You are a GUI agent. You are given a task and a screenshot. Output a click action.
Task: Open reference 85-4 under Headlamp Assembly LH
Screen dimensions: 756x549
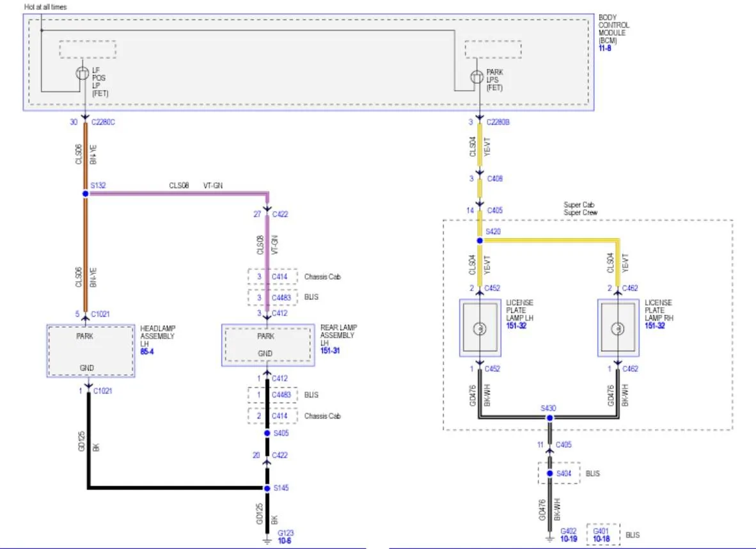[x=146, y=352]
